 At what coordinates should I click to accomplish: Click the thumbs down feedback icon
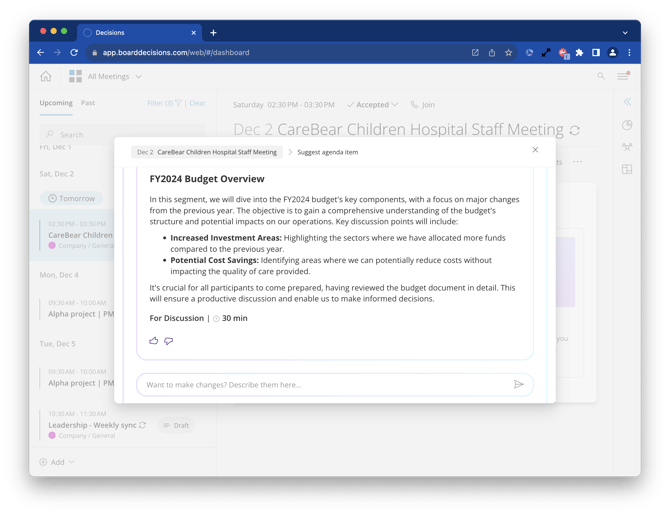(x=169, y=341)
